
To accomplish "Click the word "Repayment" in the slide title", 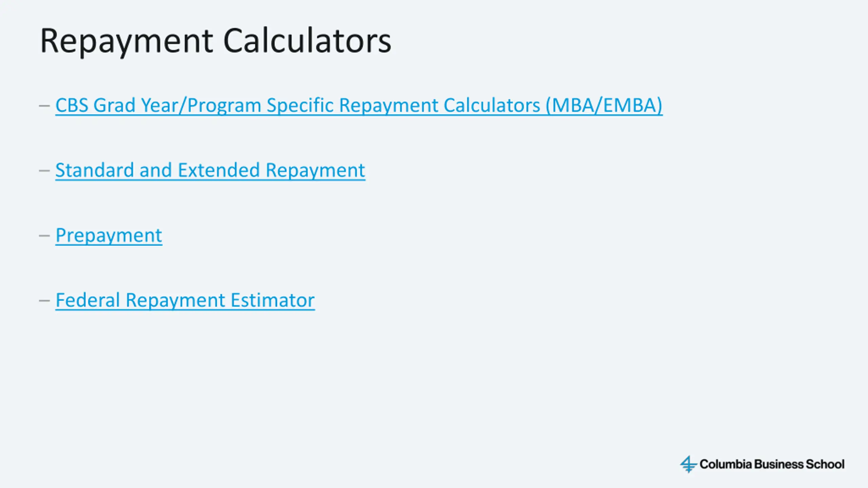I will [126, 41].
